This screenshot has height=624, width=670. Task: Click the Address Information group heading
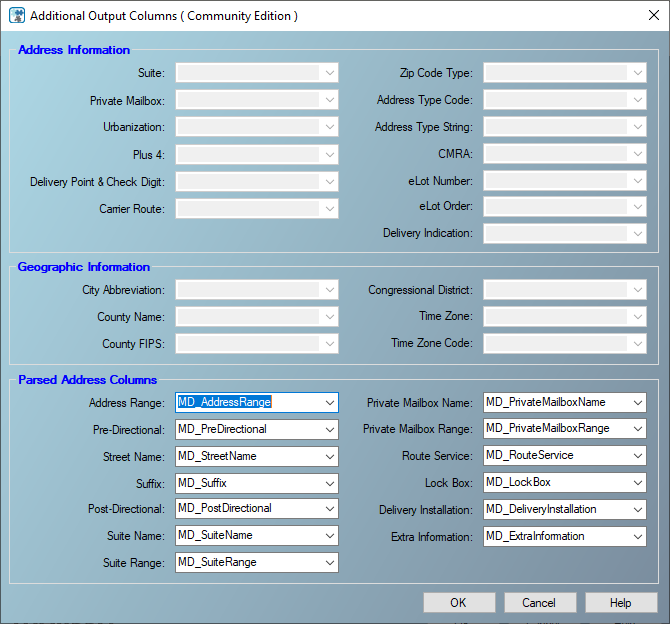tap(74, 50)
